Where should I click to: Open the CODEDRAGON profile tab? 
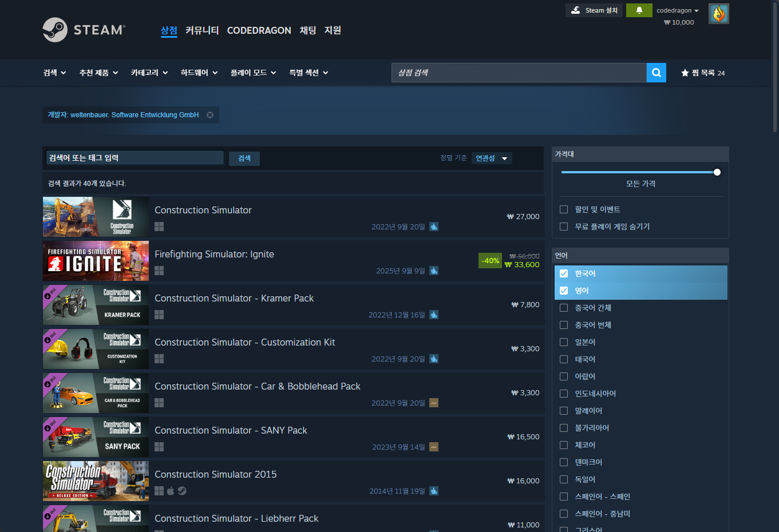259,30
